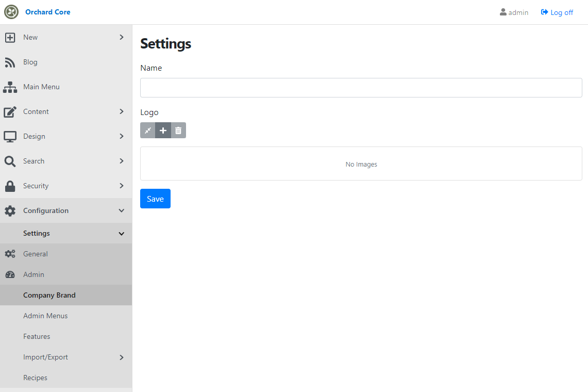Open Admin Menus in the sidebar

tap(66, 316)
